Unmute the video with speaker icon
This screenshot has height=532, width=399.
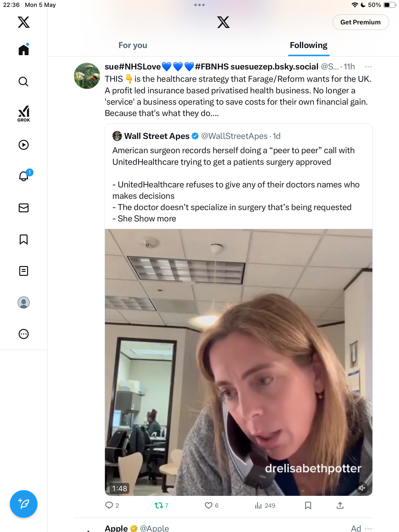pyautogui.click(x=362, y=488)
